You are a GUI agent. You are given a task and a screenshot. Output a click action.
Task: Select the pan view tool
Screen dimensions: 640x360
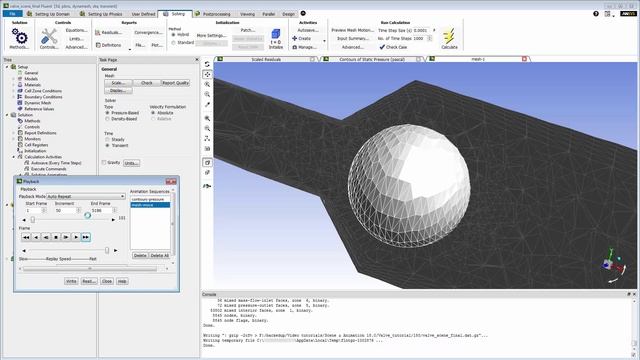[207, 74]
